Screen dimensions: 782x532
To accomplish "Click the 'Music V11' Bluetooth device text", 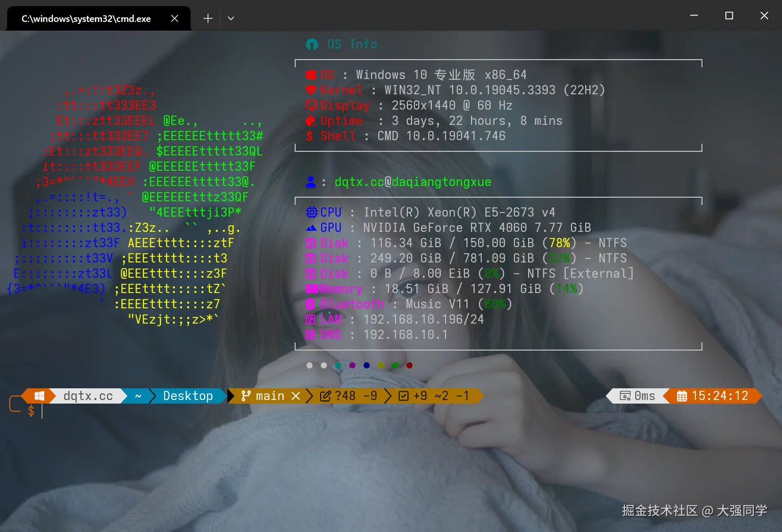I will 437,304.
